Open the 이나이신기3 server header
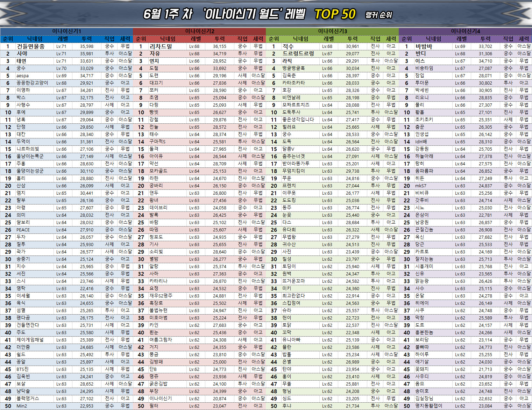The height and width of the screenshot is (410, 532). [332, 31]
